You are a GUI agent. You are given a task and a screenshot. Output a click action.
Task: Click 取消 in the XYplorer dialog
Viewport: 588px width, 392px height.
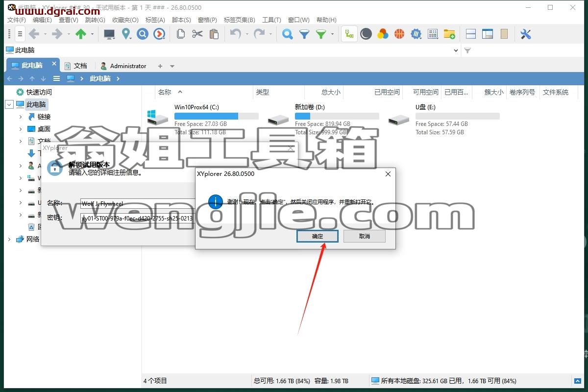pyautogui.click(x=365, y=236)
